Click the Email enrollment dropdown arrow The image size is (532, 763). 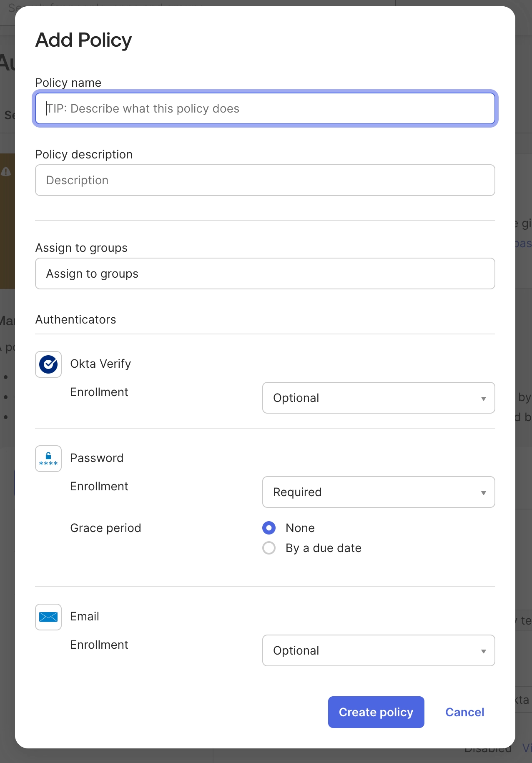[x=483, y=651]
